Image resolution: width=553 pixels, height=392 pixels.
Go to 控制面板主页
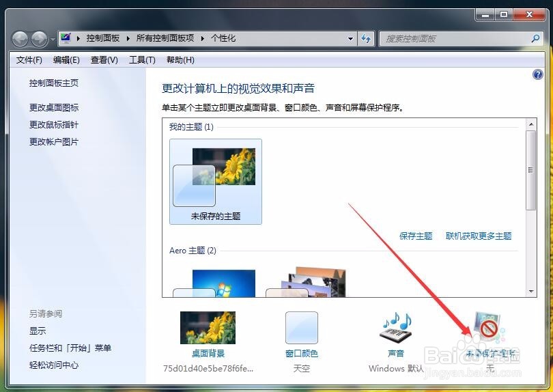click(x=54, y=83)
